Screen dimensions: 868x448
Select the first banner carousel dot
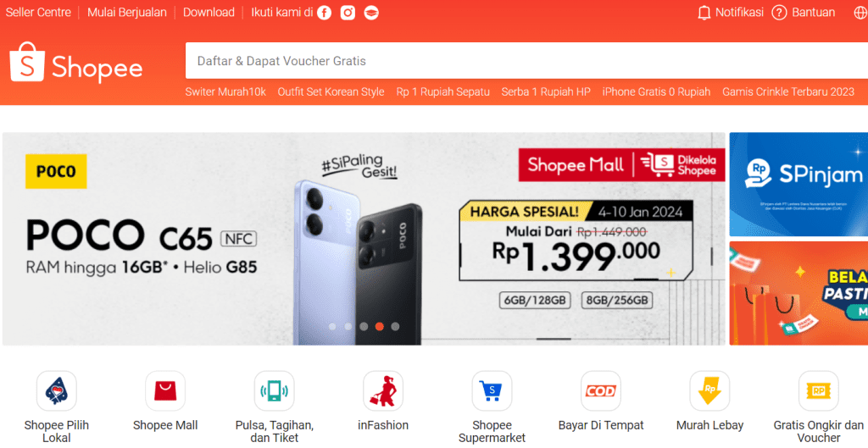[332, 326]
